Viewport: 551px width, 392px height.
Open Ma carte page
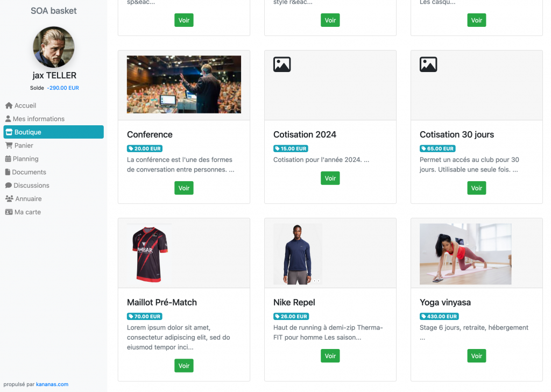pyautogui.click(x=53, y=212)
